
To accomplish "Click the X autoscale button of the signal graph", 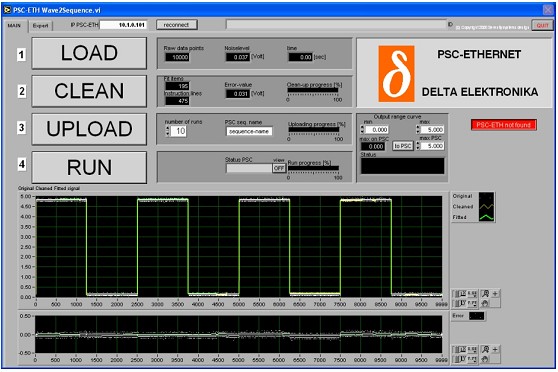I will pyautogui.click(x=463, y=294).
